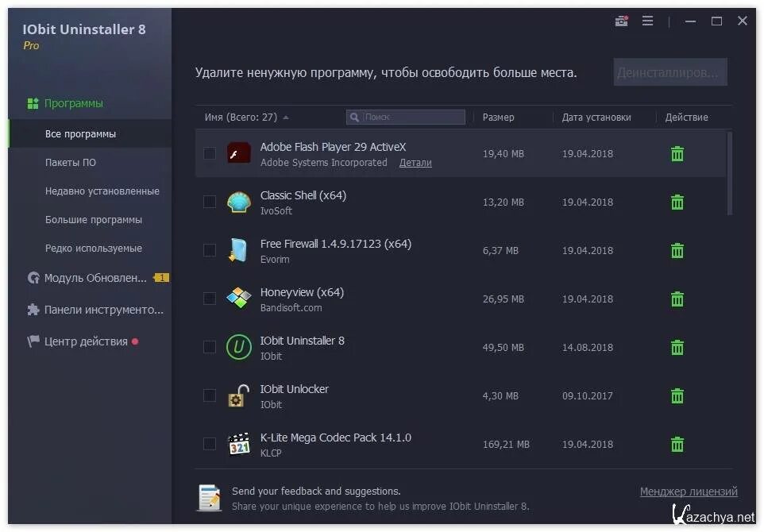Select Все программы in sidebar
The image size is (764, 532).
pos(91,133)
